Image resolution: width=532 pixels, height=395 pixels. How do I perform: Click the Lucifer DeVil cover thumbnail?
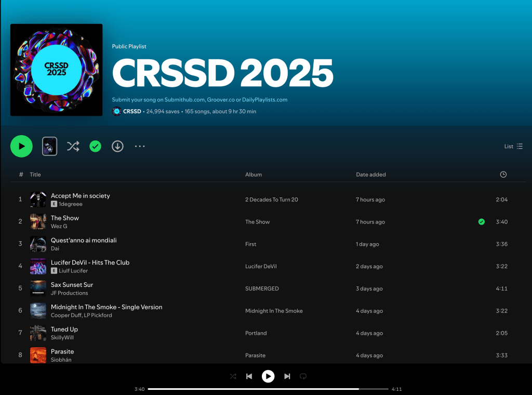click(x=38, y=267)
